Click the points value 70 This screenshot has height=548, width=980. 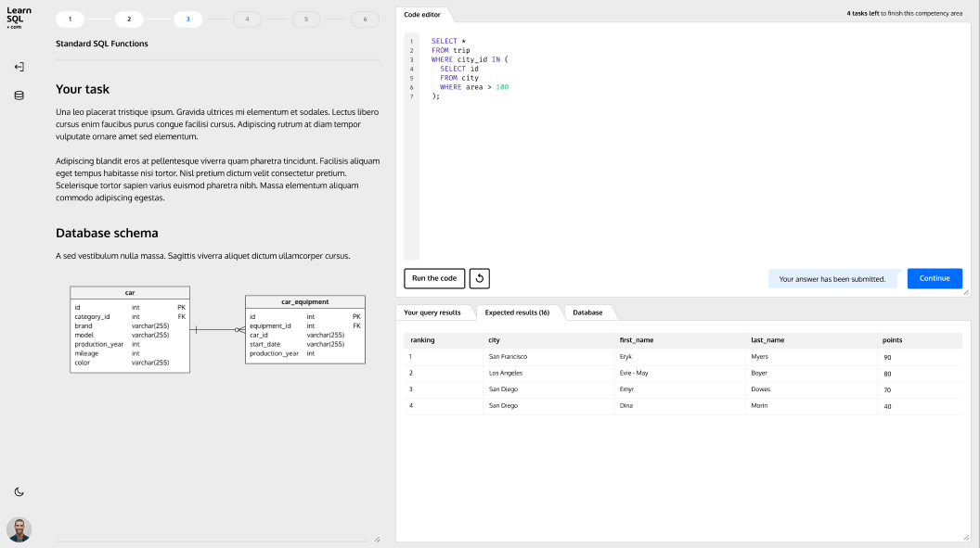coord(887,390)
